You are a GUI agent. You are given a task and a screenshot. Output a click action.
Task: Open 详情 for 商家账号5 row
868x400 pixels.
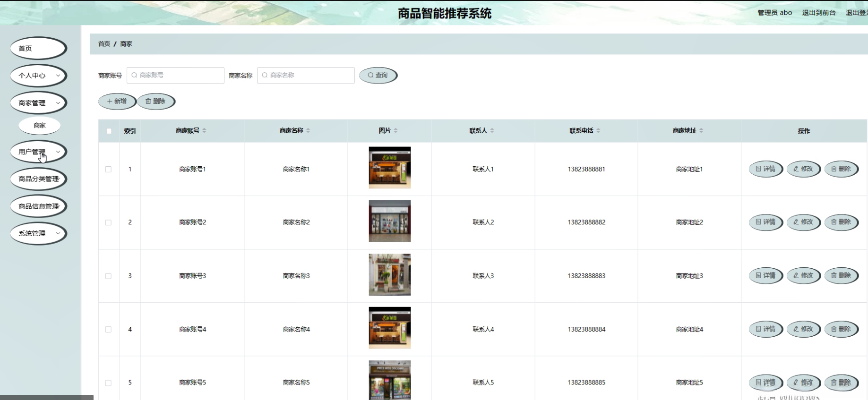(x=766, y=383)
